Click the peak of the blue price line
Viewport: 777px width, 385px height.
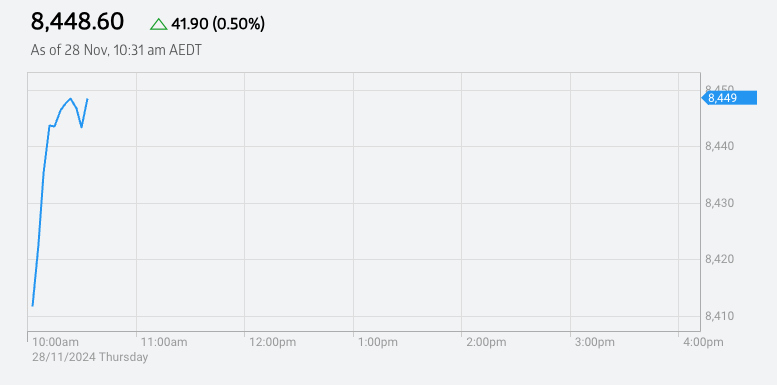(x=70, y=99)
